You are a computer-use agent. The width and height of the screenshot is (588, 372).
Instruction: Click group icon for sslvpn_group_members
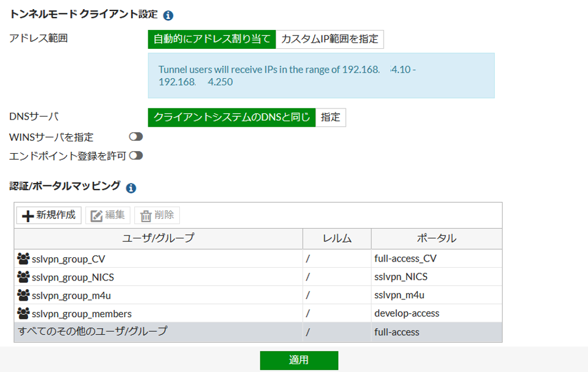24,313
